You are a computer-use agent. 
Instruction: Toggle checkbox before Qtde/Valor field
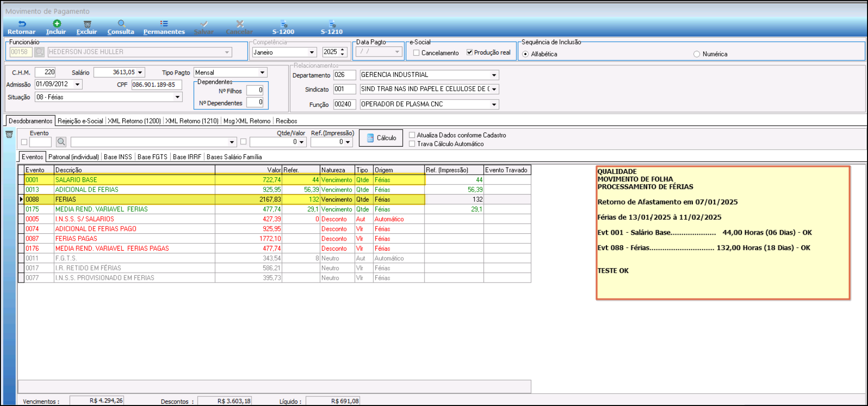[243, 142]
